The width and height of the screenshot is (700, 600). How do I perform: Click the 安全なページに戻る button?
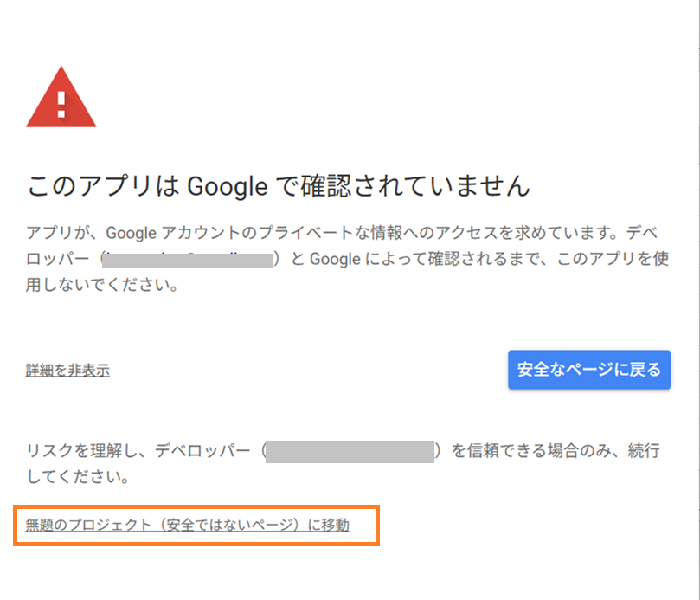click(x=588, y=370)
